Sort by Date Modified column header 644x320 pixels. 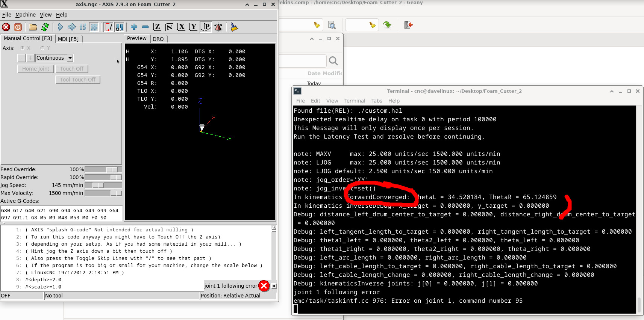point(324,73)
